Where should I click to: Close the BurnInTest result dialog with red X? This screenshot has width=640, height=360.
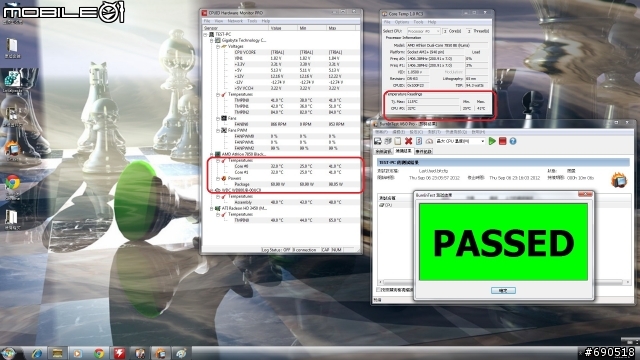coord(585,195)
